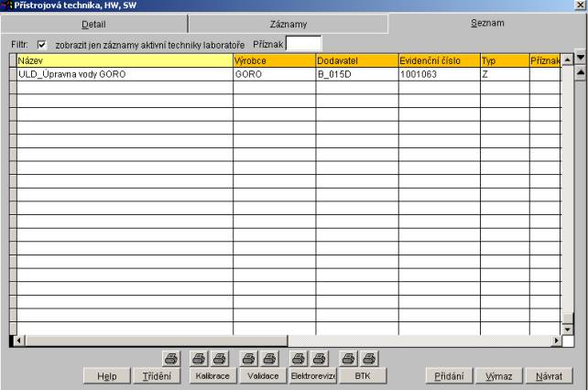
Task: Open the Záznamy tab
Action: tap(288, 25)
